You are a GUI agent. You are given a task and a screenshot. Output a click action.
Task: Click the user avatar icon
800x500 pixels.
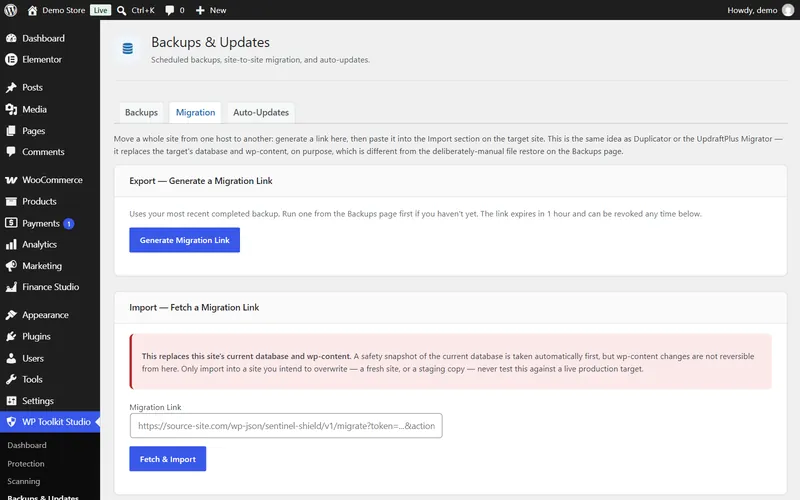[788, 10]
